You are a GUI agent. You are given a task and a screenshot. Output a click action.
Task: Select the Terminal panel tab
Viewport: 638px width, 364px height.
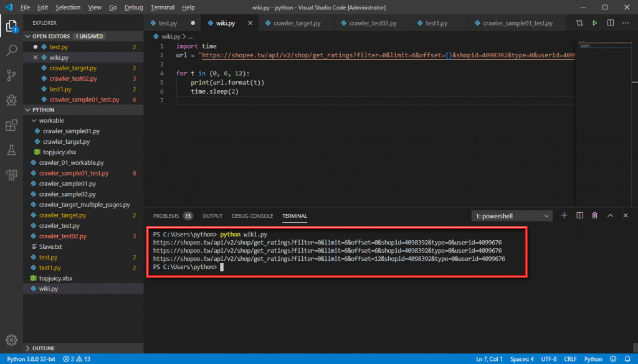click(x=295, y=216)
